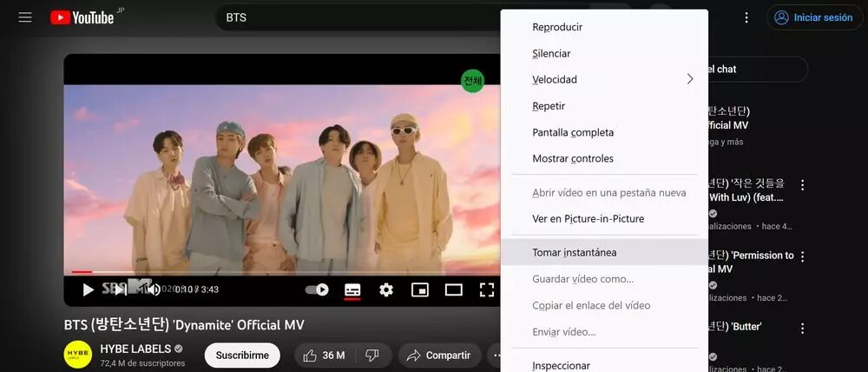
Task: Skip to next video with the next icon
Action: tap(121, 289)
